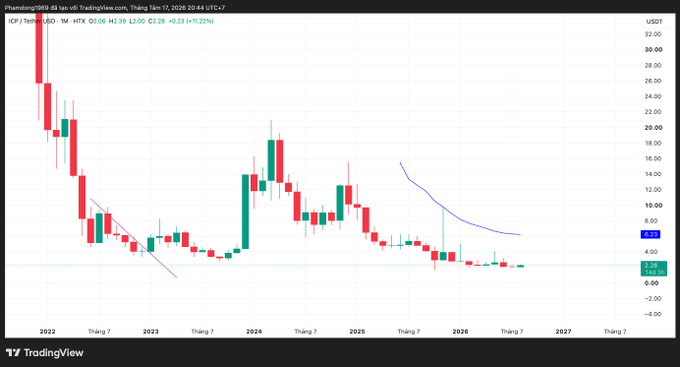The height and width of the screenshot is (367, 680).
Task: Click the −4.00 price axis label
Action: pyautogui.click(x=653, y=314)
